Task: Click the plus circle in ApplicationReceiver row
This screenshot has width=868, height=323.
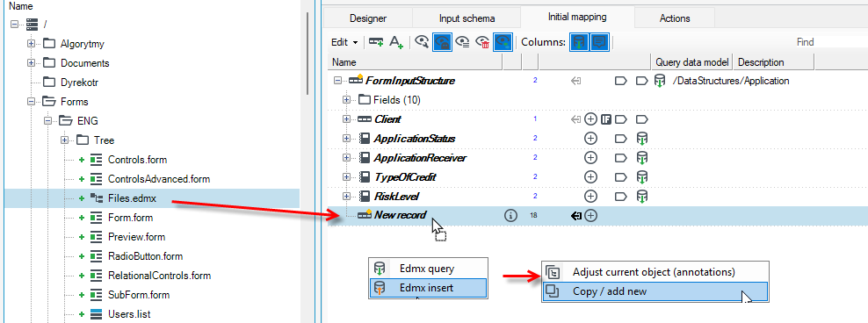Action: pos(590,158)
